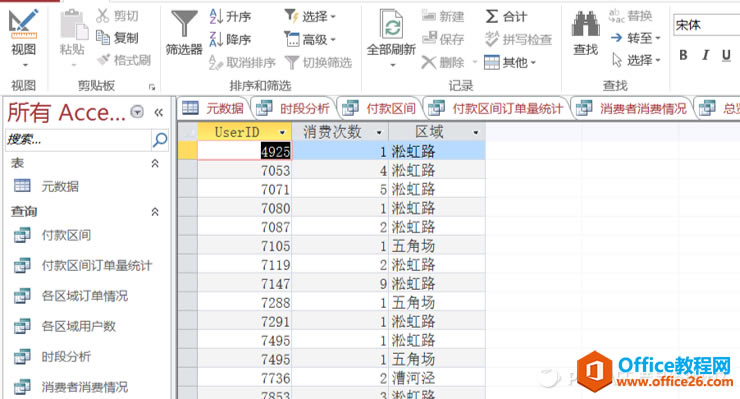Switch to 付款区间订单量统计 document tab
740x399 pixels.
(495, 109)
